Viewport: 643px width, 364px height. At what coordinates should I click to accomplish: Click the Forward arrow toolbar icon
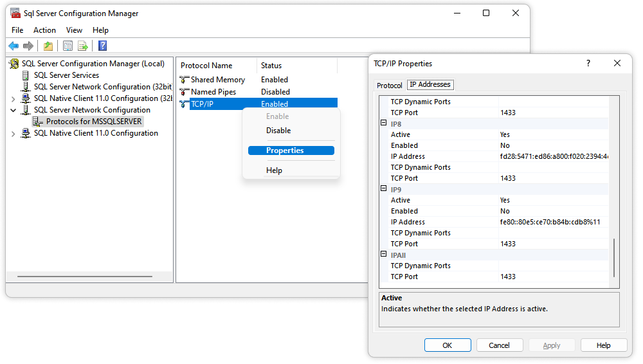click(28, 46)
